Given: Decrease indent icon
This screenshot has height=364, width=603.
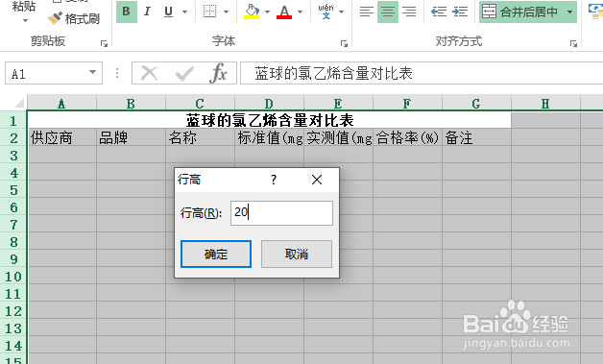Looking at the screenshot, I should pos(439,12).
